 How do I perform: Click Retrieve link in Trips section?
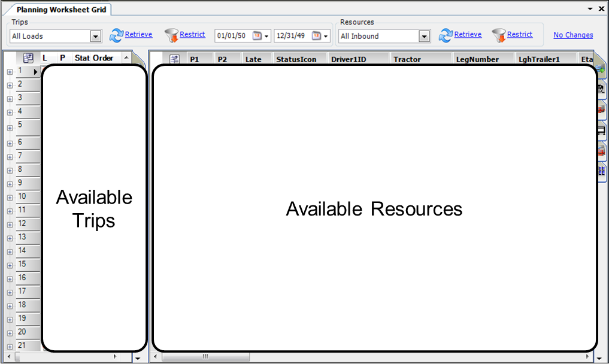[139, 34]
